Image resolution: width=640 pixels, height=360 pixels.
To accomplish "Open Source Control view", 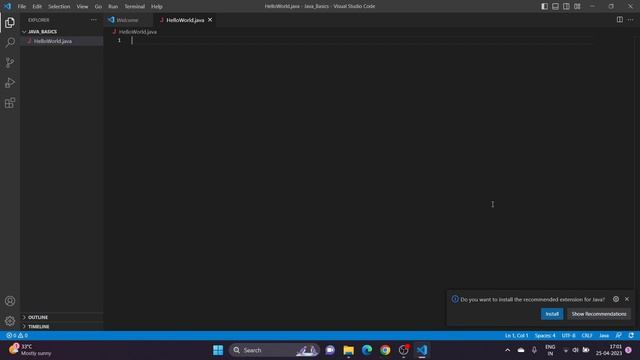I will (10, 62).
